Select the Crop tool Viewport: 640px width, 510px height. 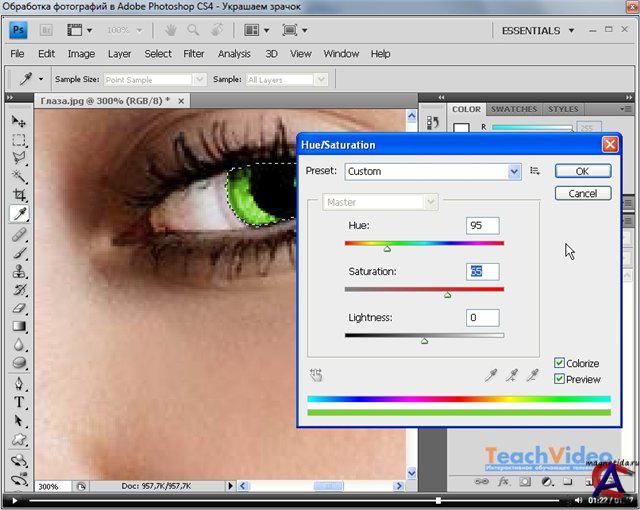19,194
